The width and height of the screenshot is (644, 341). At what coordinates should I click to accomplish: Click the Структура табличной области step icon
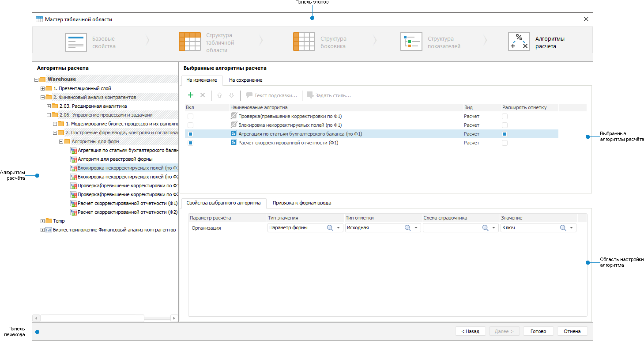click(190, 42)
